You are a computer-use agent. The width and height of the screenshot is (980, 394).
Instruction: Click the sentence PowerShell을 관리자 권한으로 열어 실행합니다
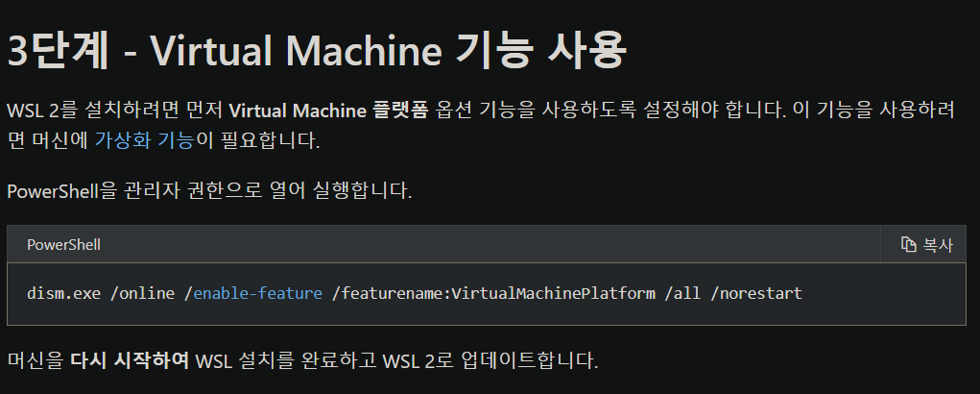point(209,190)
